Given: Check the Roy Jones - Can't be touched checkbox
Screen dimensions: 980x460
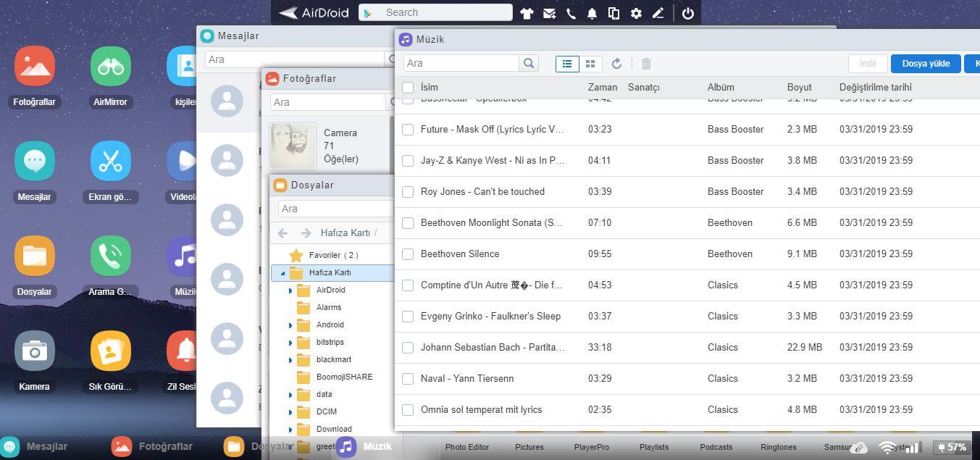Looking at the screenshot, I should [x=408, y=192].
